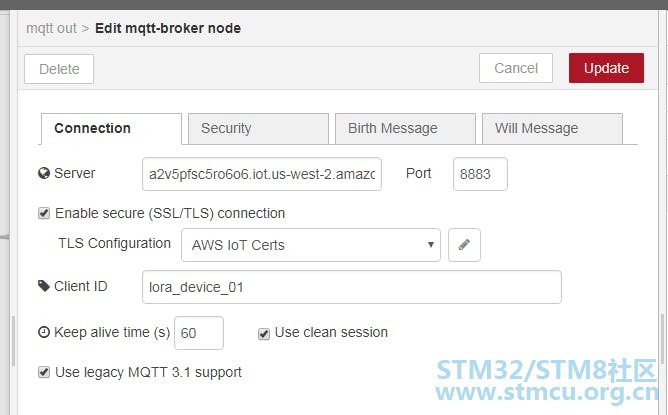Click the Cancel button

[x=516, y=68]
